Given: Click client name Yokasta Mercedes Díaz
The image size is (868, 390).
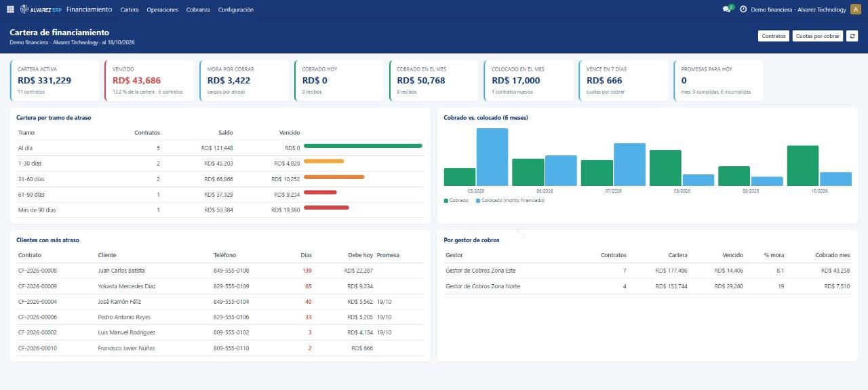Looking at the screenshot, I should tap(127, 286).
